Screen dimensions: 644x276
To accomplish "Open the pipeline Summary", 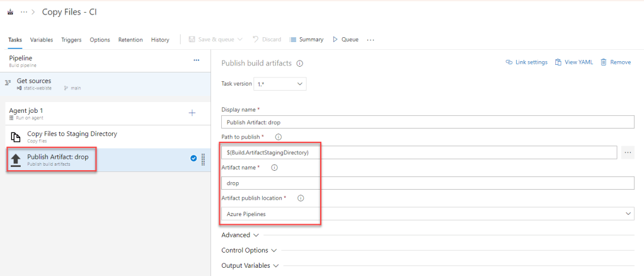I will point(306,40).
